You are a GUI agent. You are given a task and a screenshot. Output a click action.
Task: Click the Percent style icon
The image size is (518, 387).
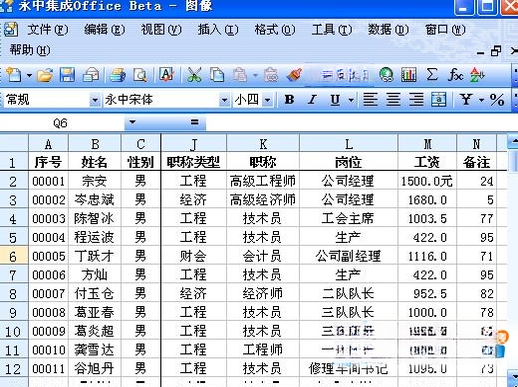click(497, 100)
